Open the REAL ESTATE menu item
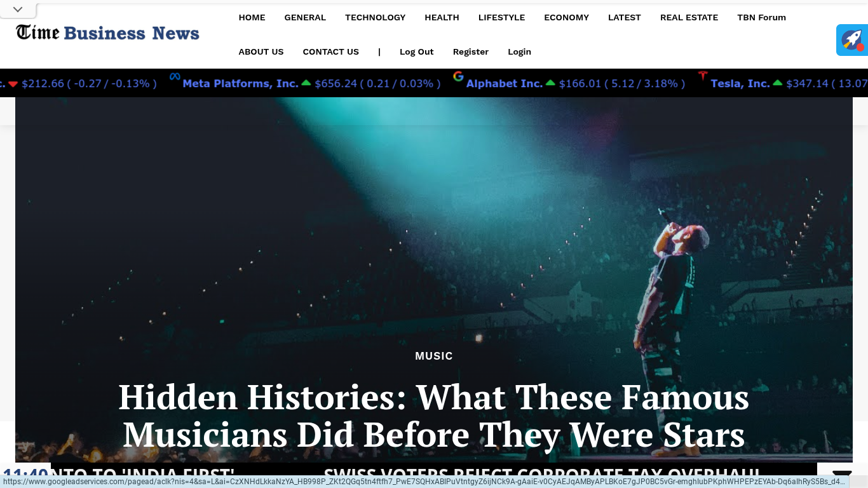Viewport: 868px width, 488px height. point(689,18)
